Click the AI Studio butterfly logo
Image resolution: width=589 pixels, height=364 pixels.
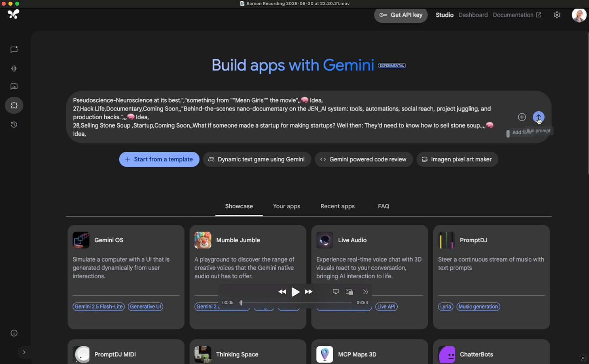coord(13,14)
